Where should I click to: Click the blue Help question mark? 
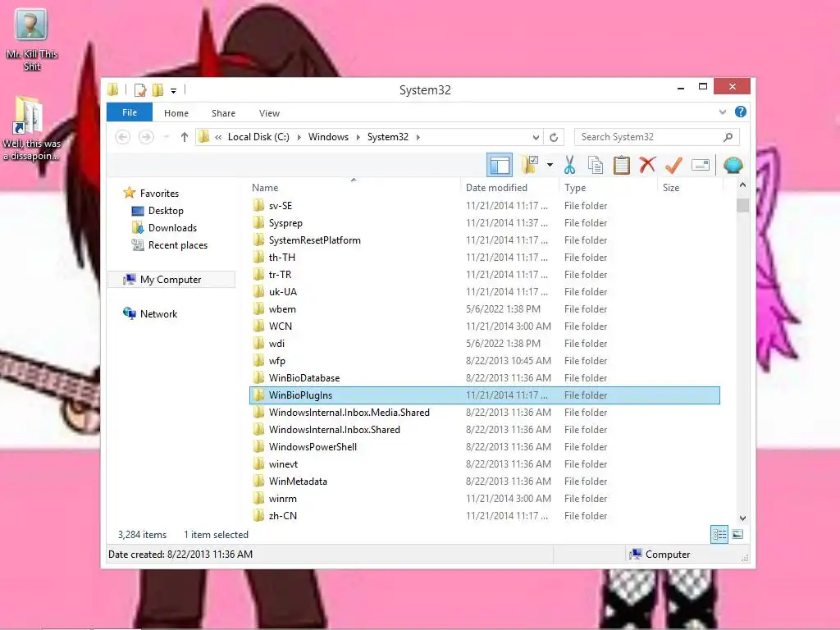(x=741, y=112)
